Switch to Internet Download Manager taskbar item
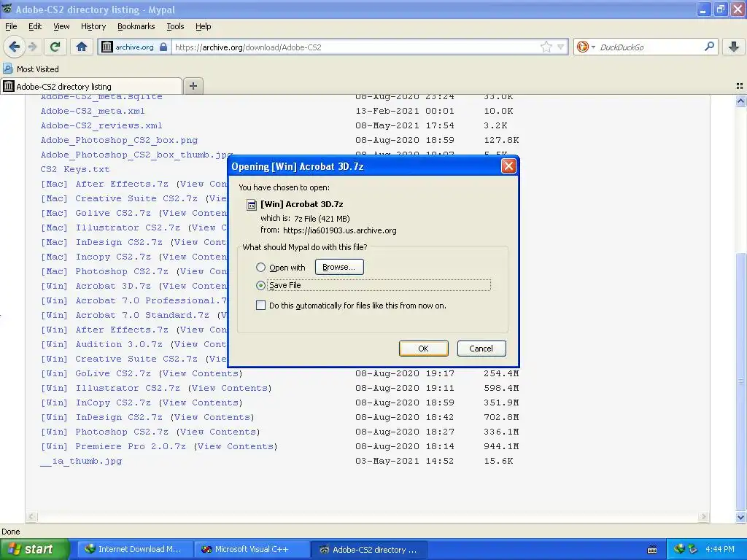747x560 pixels. tap(133, 550)
